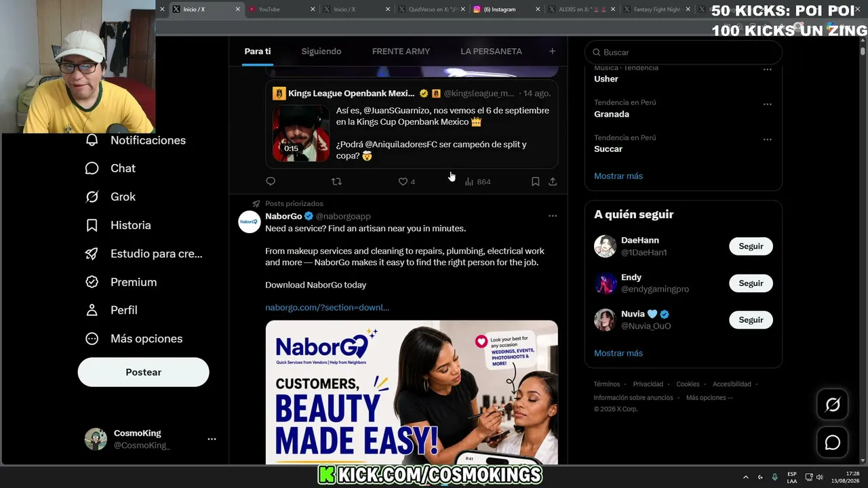Switch to the FRENTE ARMY tab
This screenshot has height=488, width=868.
tap(401, 52)
